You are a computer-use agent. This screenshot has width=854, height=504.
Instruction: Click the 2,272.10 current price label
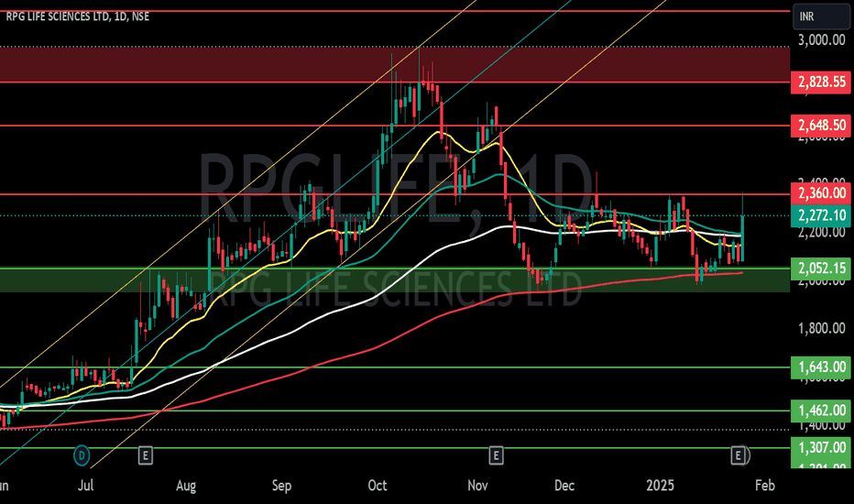pyautogui.click(x=821, y=215)
